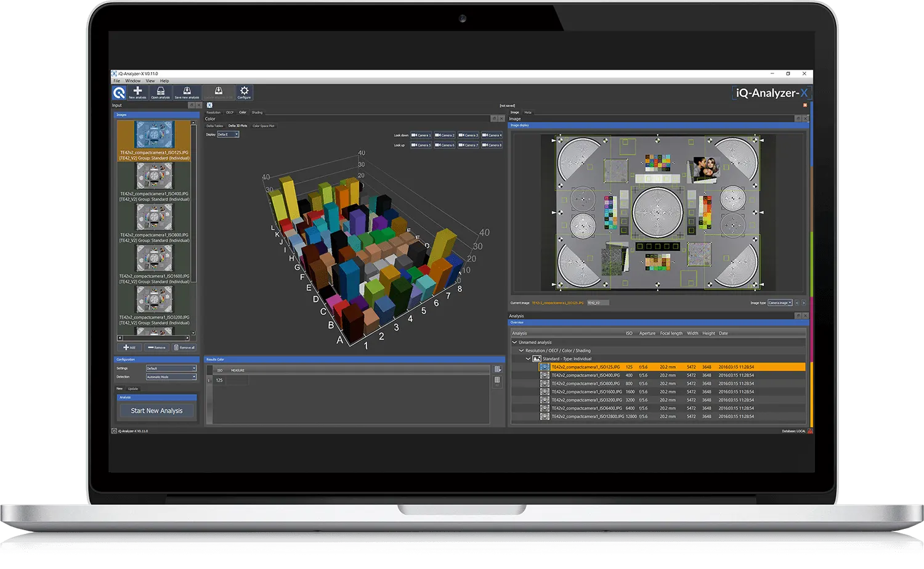The height and width of the screenshot is (569, 924).
Task: Select Camera 6 look up view
Action: pos(445,145)
